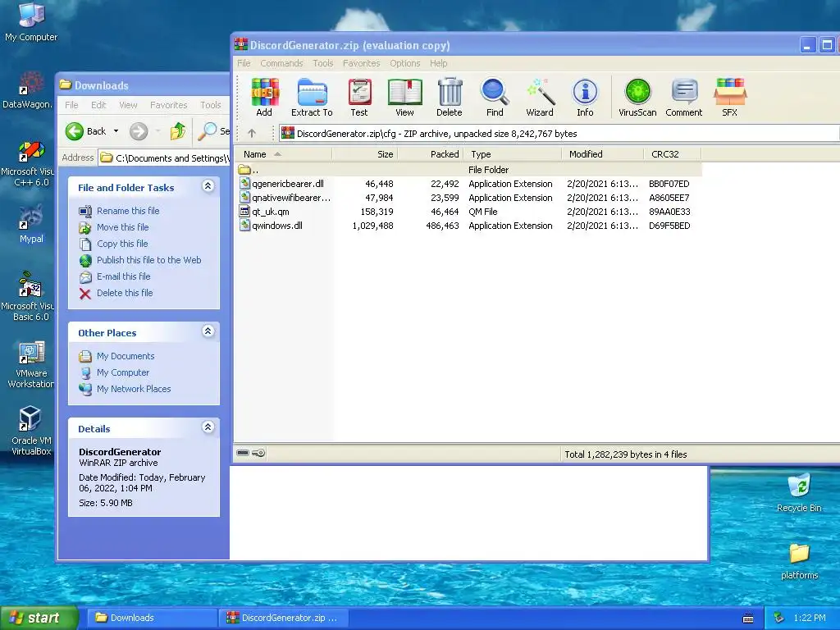The height and width of the screenshot is (630, 840).
Task: Sort by Type column header
Action: coord(513,154)
